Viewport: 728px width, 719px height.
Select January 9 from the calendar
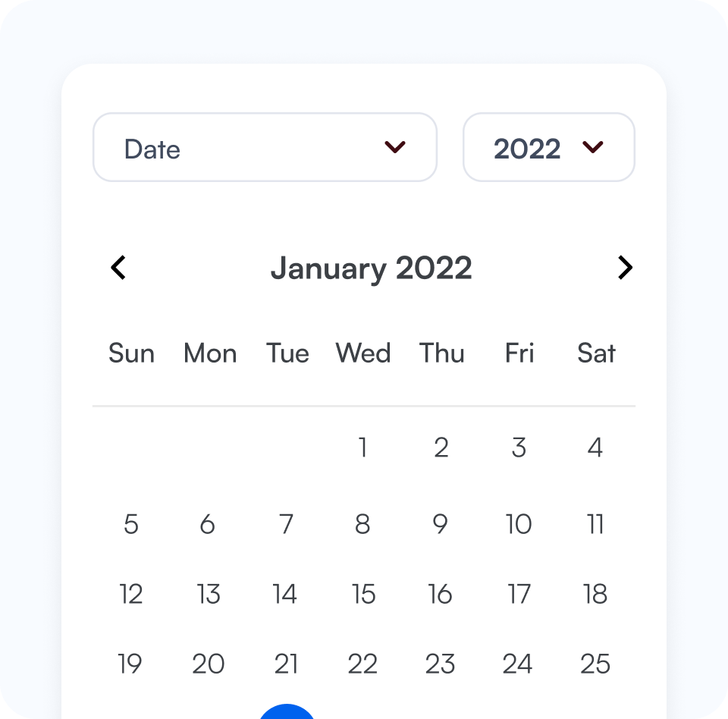point(440,524)
